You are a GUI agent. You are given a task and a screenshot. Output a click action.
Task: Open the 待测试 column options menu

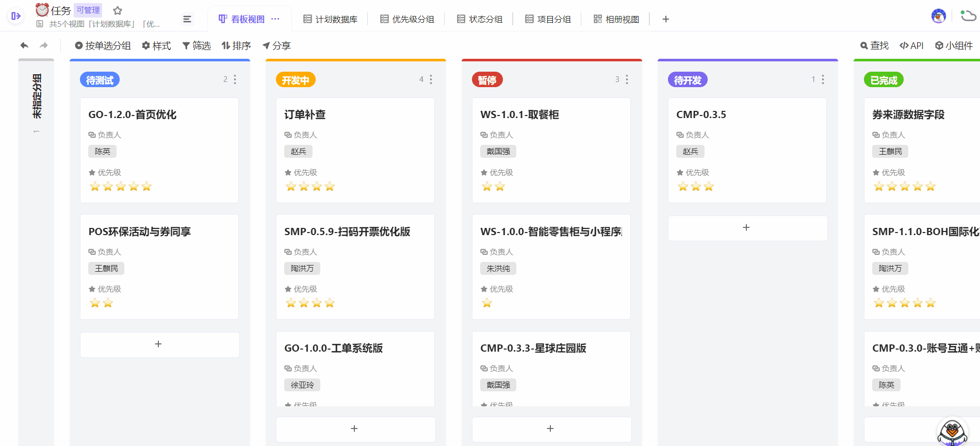(x=235, y=79)
